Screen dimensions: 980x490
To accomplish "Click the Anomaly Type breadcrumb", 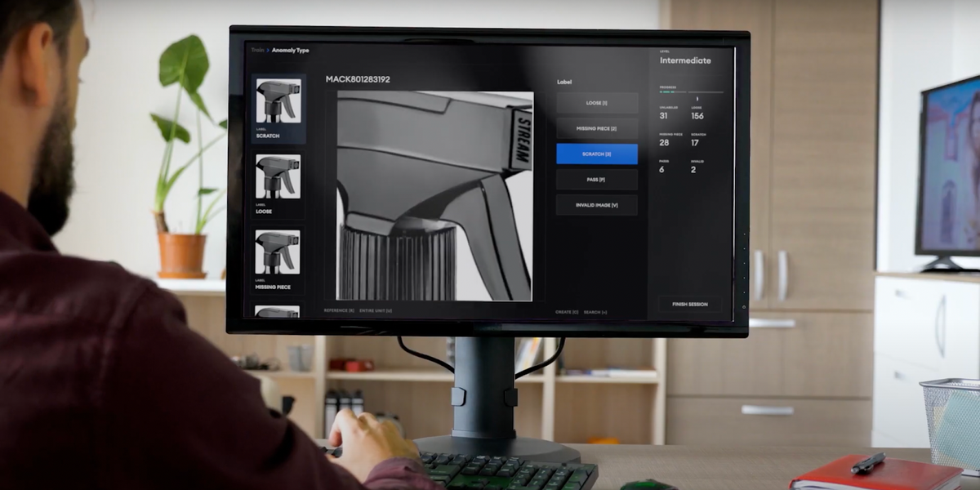I will click(290, 51).
